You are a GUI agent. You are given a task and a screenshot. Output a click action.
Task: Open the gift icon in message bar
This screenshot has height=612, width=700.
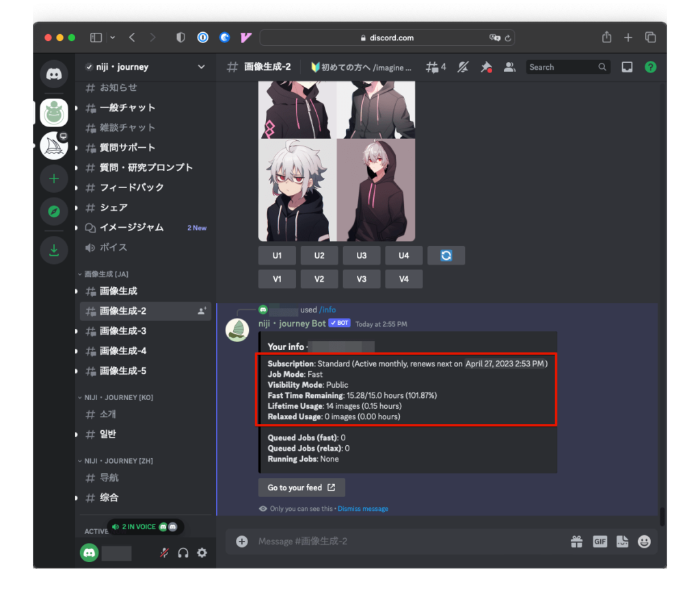577,542
